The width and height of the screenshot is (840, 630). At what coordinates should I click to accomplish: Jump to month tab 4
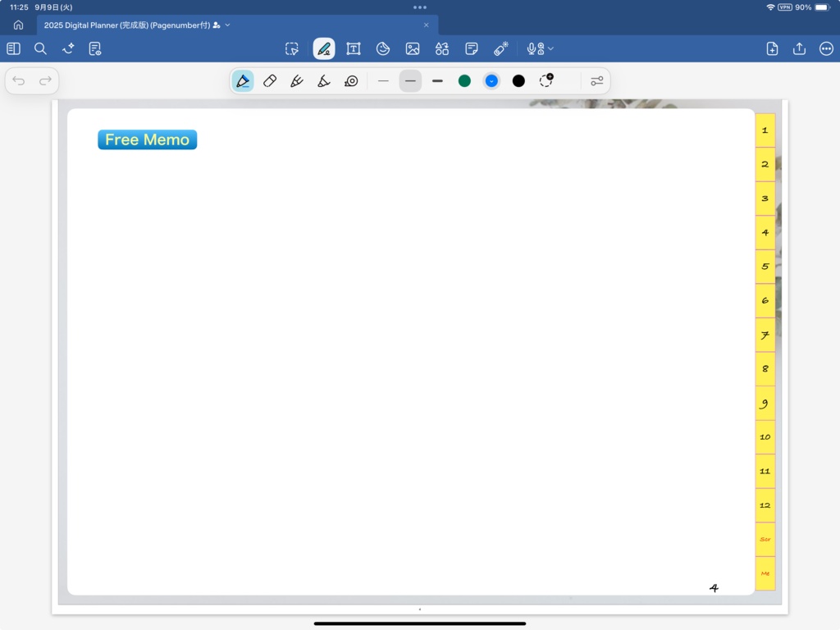coord(765,232)
